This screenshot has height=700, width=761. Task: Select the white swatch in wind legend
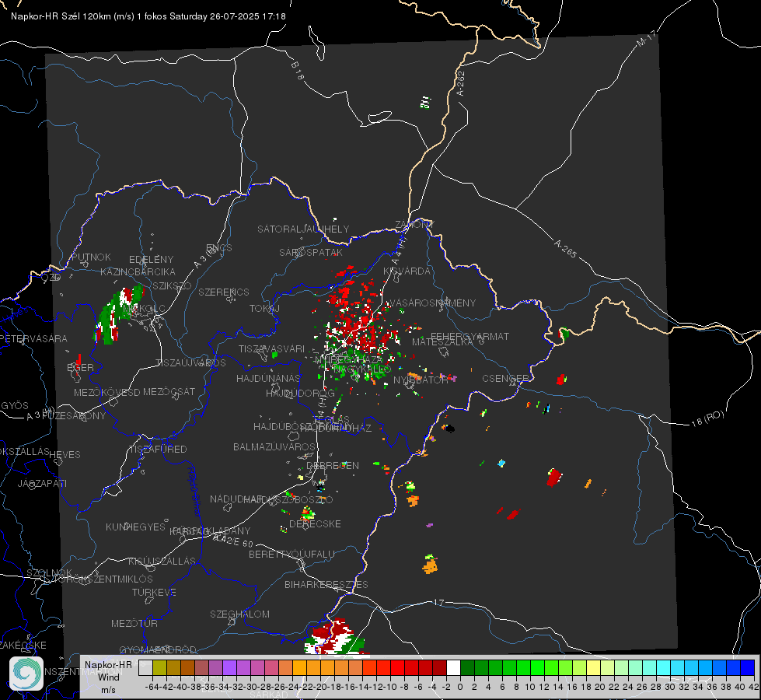[453, 667]
